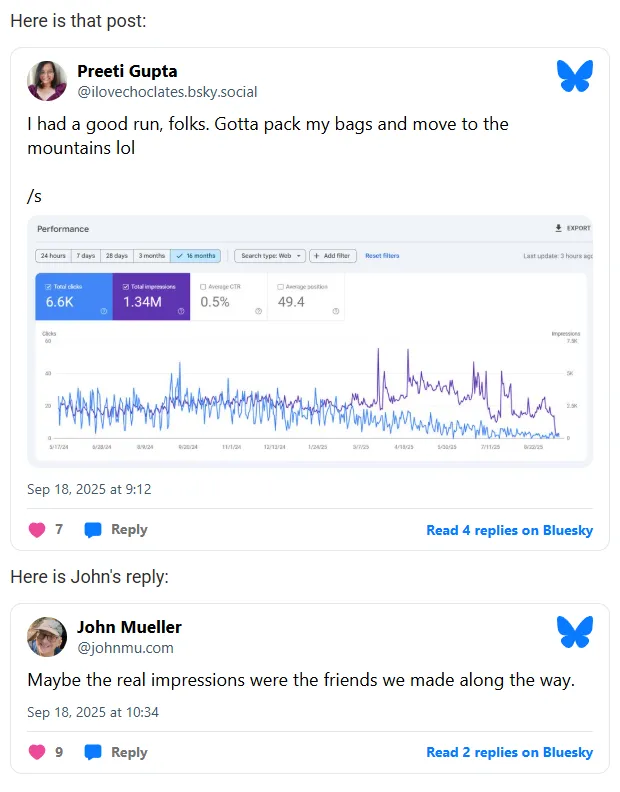The image size is (620, 792).
Task: Click the Reset filters link
Action: (x=382, y=256)
